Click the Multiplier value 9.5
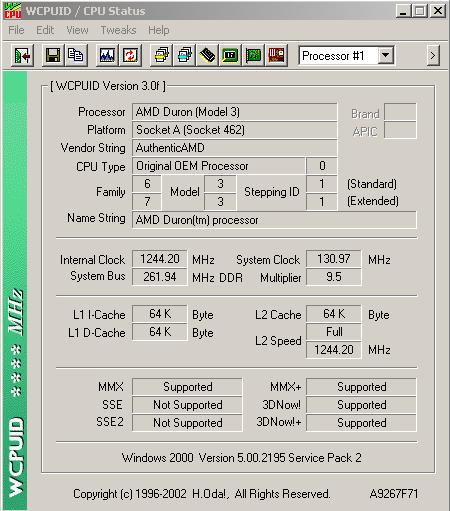This screenshot has width=450, height=511. [x=333, y=277]
